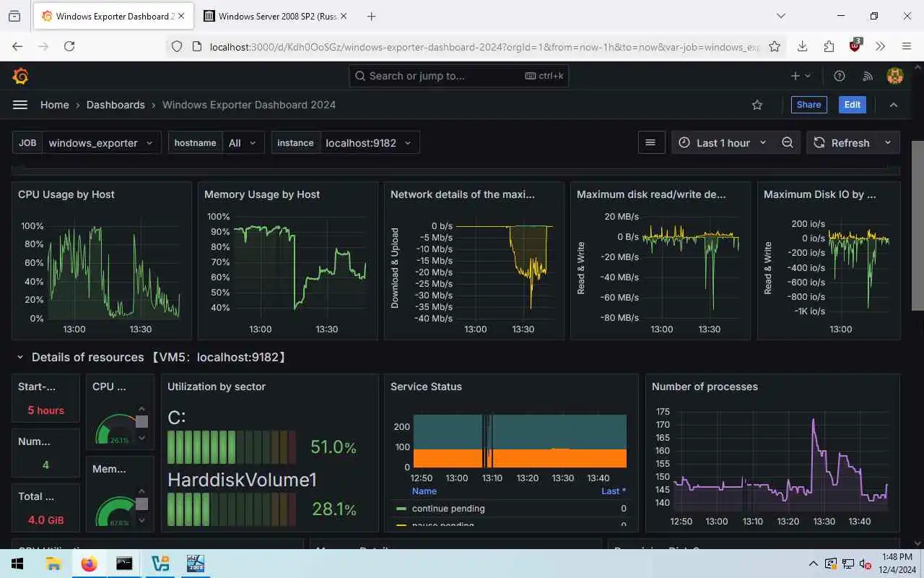The height and width of the screenshot is (578, 924).
Task: Open Command Prompt from taskbar
Action: (124, 564)
